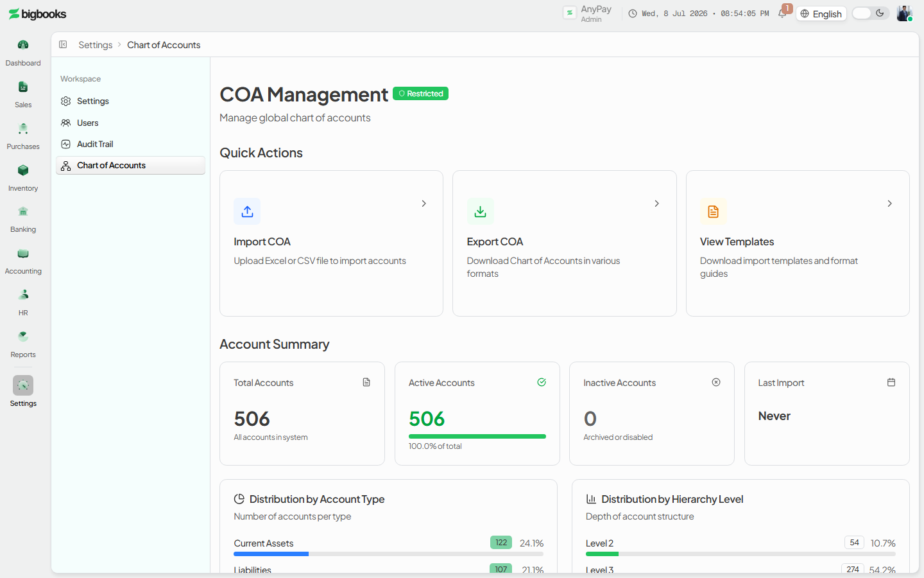The image size is (924, 578).
Task: Open the English language selector
Action: tap(821, 14)
